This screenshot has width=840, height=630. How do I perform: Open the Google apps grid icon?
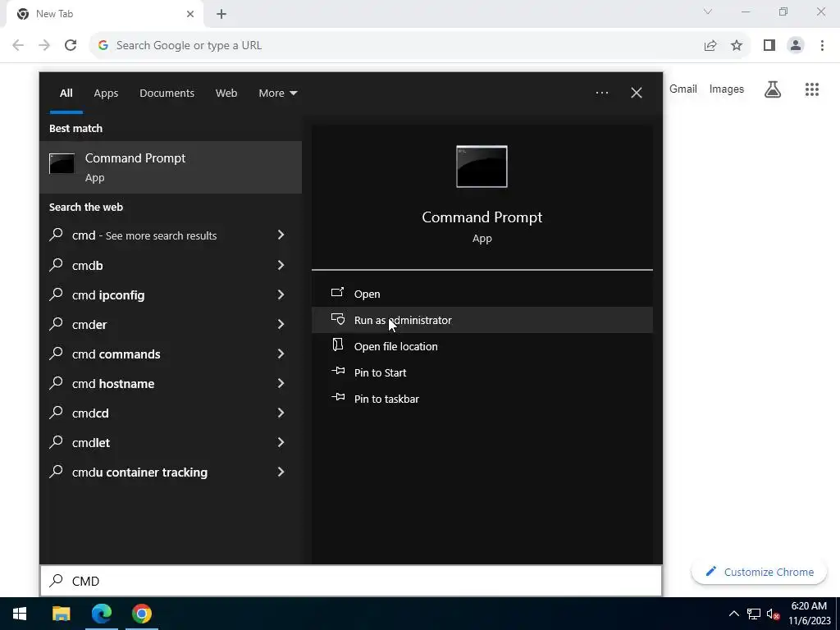coord(812,89)
